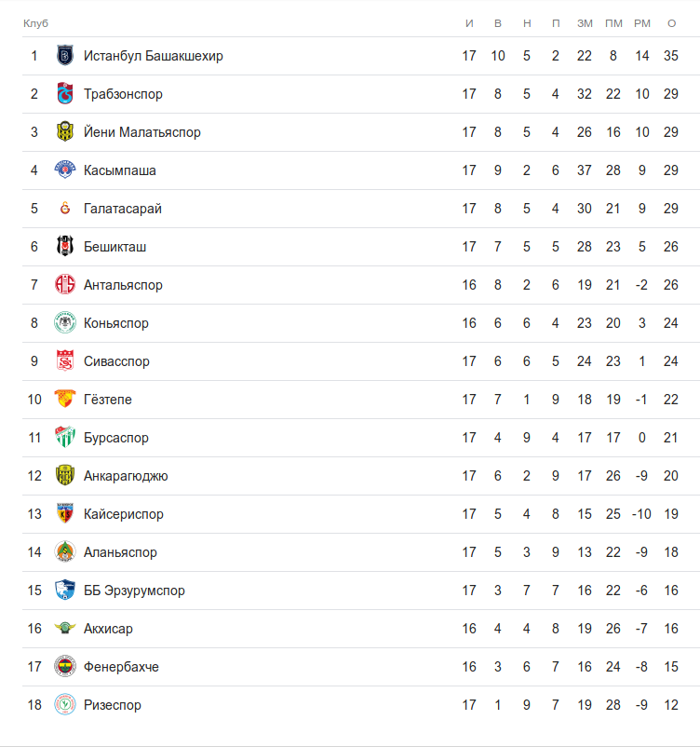The image size is (700, 747).
Task: Click the О points column header
Action: (671, 22)
